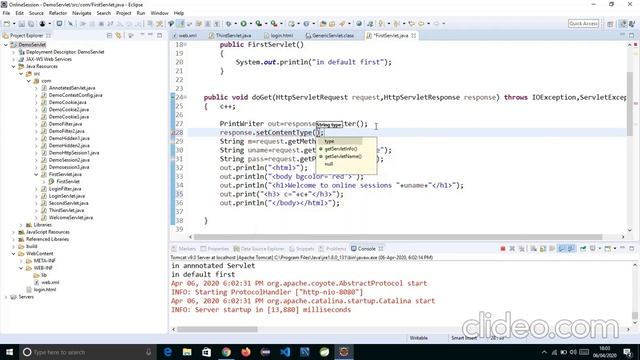This screenshot has height=360, width=640.
Task: Switch to GenericServlet.class editor tab
Action: coord(330,36)
